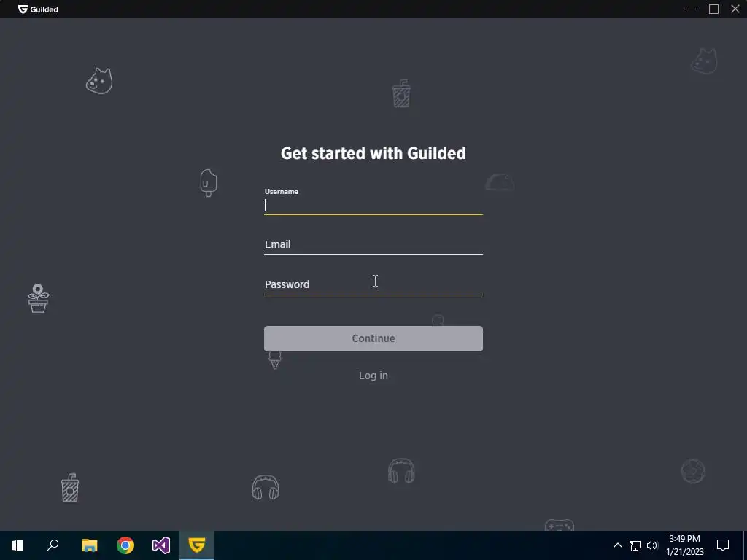The image size is (747, 560).
Task: Activate the Password input field
Action: (x=373, y=284)
